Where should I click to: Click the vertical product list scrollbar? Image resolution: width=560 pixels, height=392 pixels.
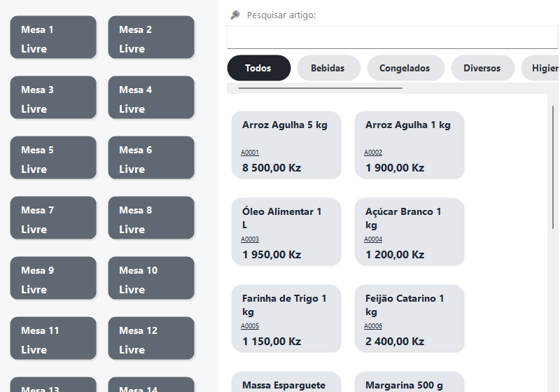553,167
